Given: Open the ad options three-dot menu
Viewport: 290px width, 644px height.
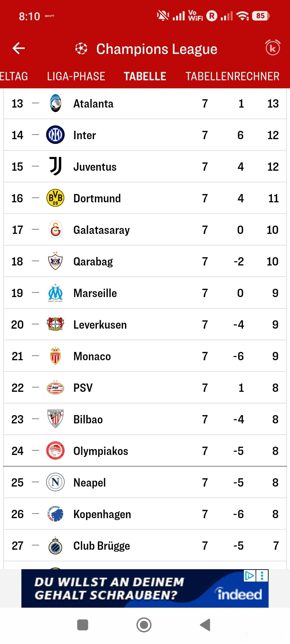Looking at the screenshot, I should [x=262, y=576].
